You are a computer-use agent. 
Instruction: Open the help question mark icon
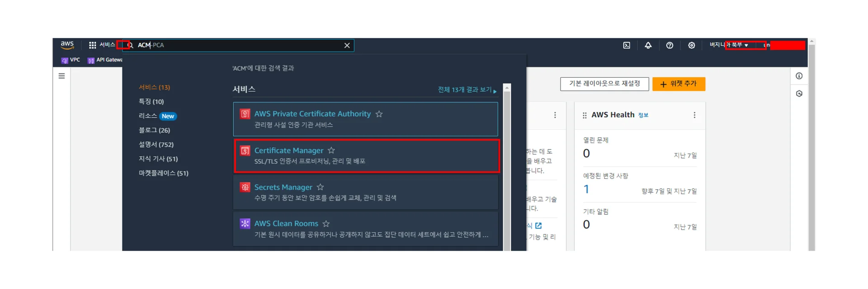pyautogui.click(x=670, y=45)
